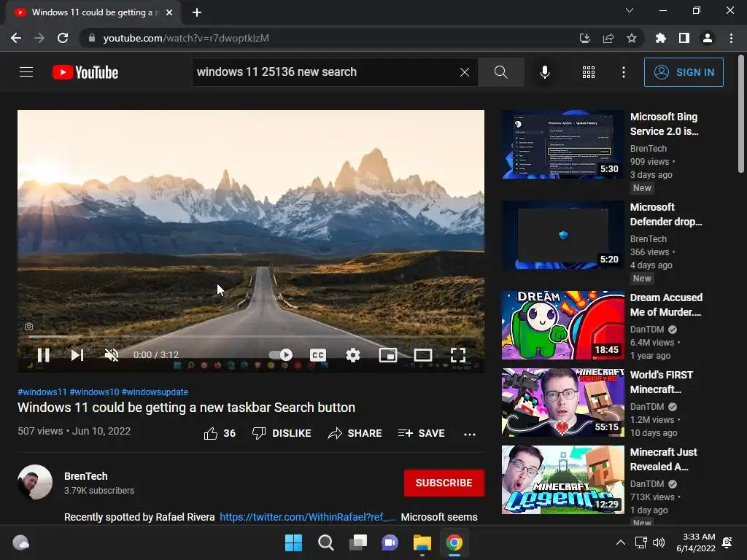747x560 pixels.
Task: Show hidden tray icons chevron
Action: coord(620,542)
